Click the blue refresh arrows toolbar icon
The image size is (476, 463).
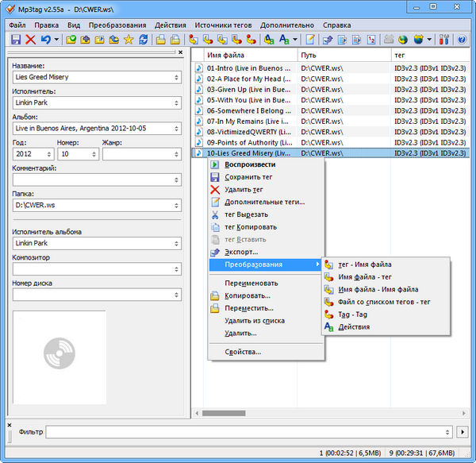pyautogui.click(x=143, y=39)
